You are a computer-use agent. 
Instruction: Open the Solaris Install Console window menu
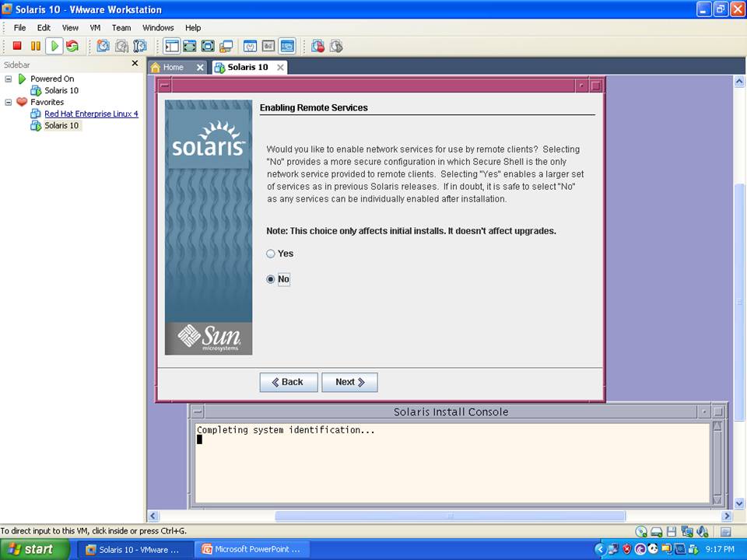[198, 411]
